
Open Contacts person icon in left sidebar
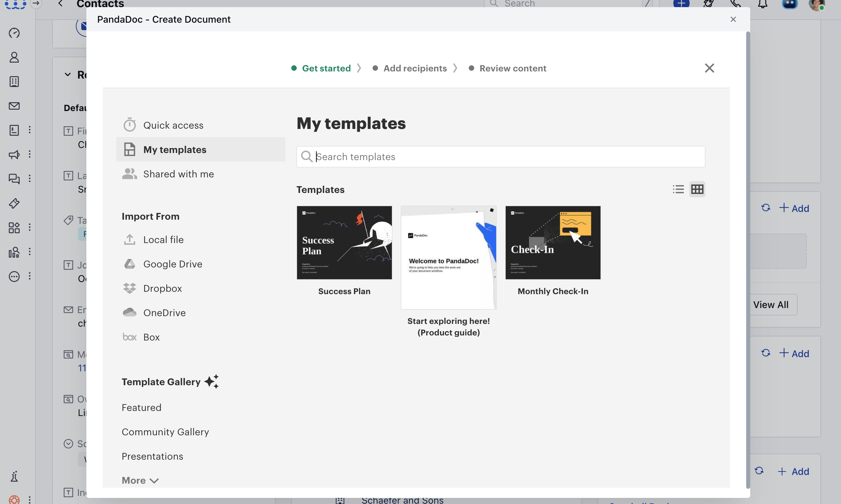[x=14, y=57]
